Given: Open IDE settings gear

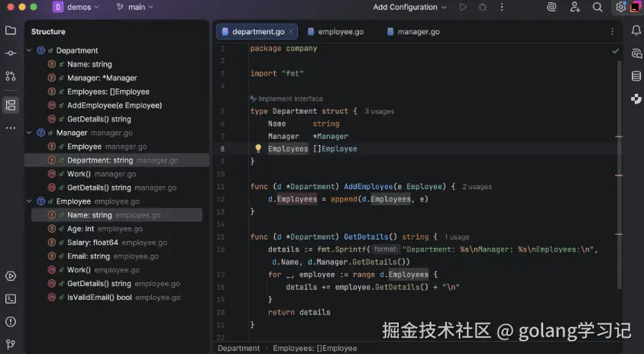Looking at the screenshot, I should tap(620, 7).
